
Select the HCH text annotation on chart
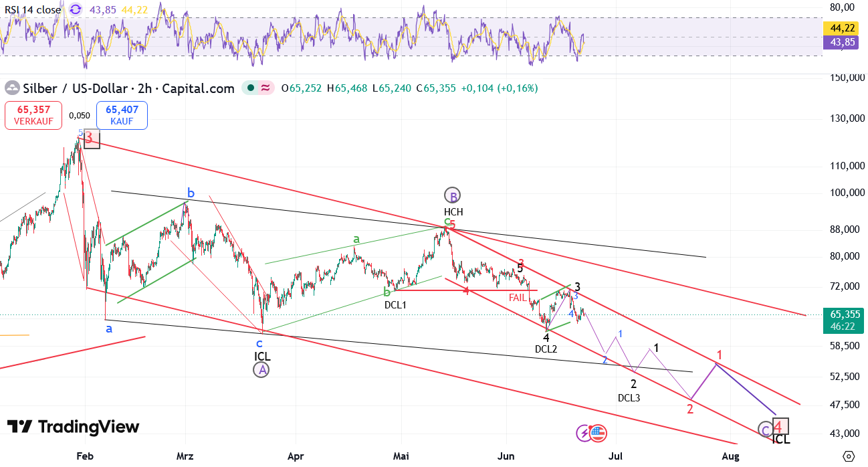click(x=453, y=212)
